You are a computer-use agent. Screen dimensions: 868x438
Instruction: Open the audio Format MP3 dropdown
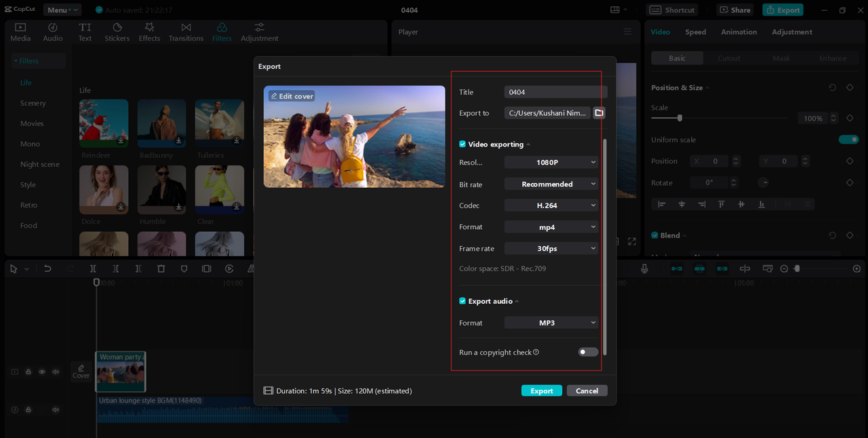[551, 323]
